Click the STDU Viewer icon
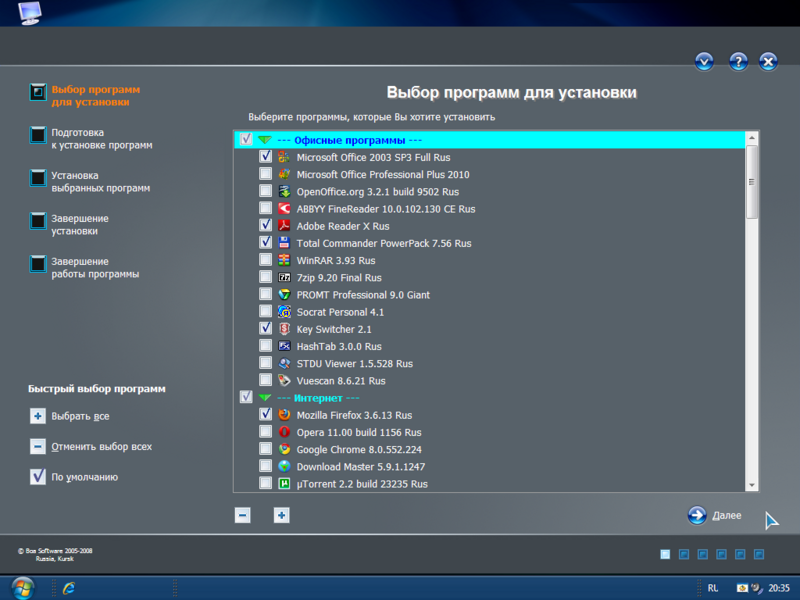The height and width of the screenshot is (600, 800). pyautogui.click(x=284, y=363)
